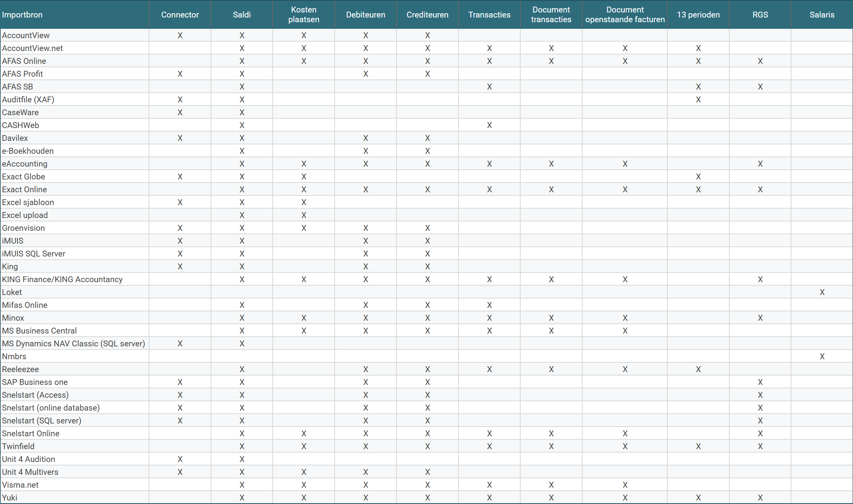Select the 13 perioden column header
The height and width of the screenshot is (504, 853).
[x=698, y=15]
